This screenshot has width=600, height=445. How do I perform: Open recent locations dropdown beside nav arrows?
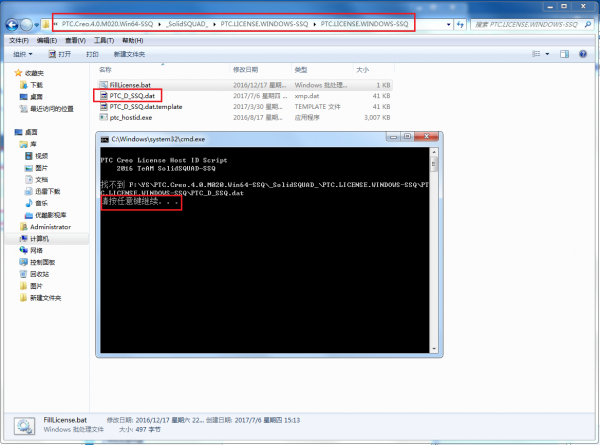click(x=37, y=25)
